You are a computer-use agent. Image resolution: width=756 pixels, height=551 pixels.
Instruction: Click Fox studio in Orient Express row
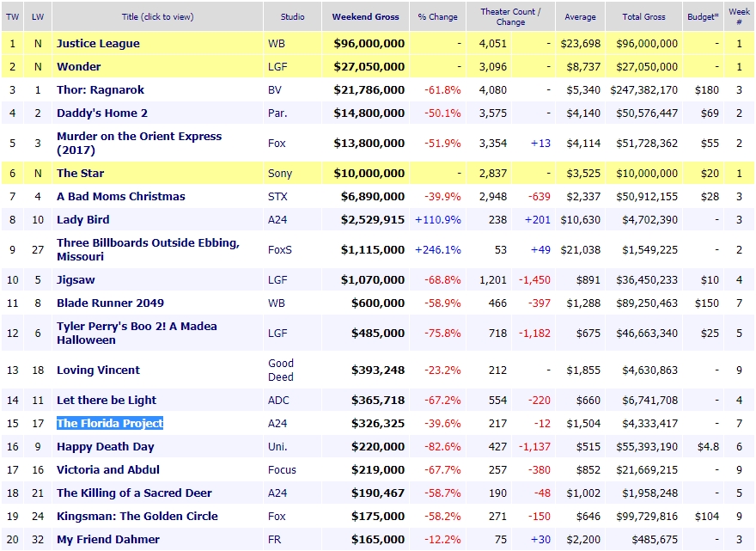(277, 144)
